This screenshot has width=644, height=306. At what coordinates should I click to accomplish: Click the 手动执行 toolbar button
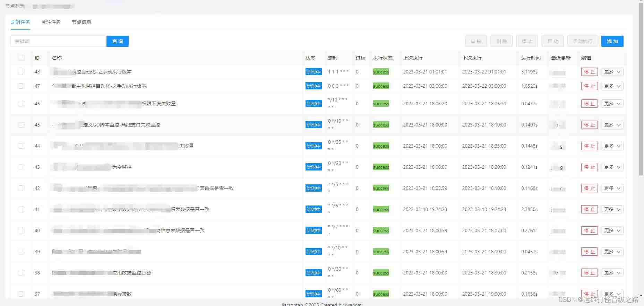tap(582, 41)
